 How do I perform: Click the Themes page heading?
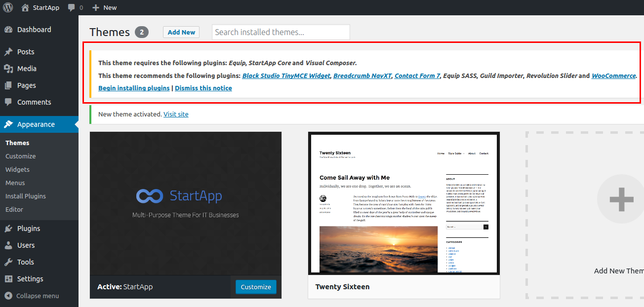pyautogui.click(x=110, y=32)
